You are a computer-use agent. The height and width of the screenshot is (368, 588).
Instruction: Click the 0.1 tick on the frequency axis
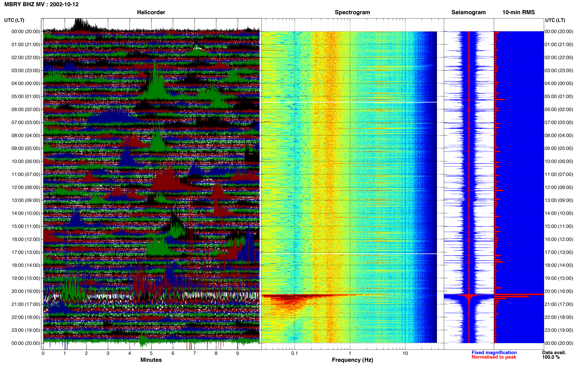coord(295,353)
